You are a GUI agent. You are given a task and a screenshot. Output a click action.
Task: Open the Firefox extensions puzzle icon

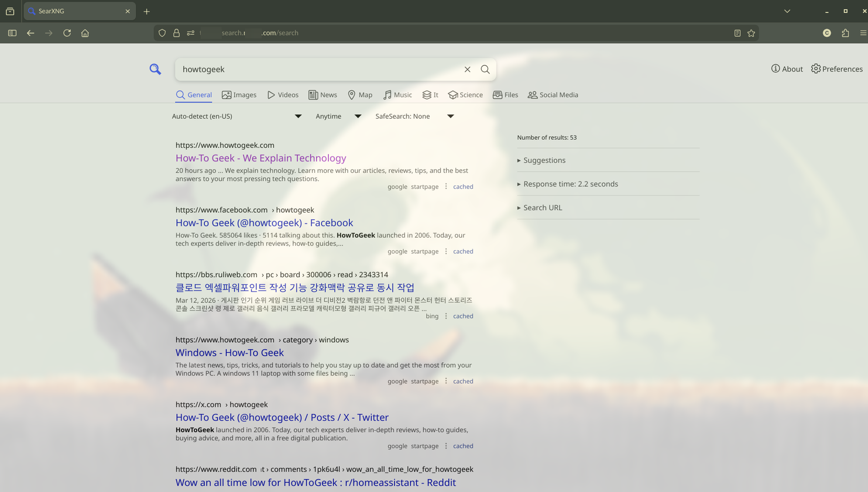845,33
